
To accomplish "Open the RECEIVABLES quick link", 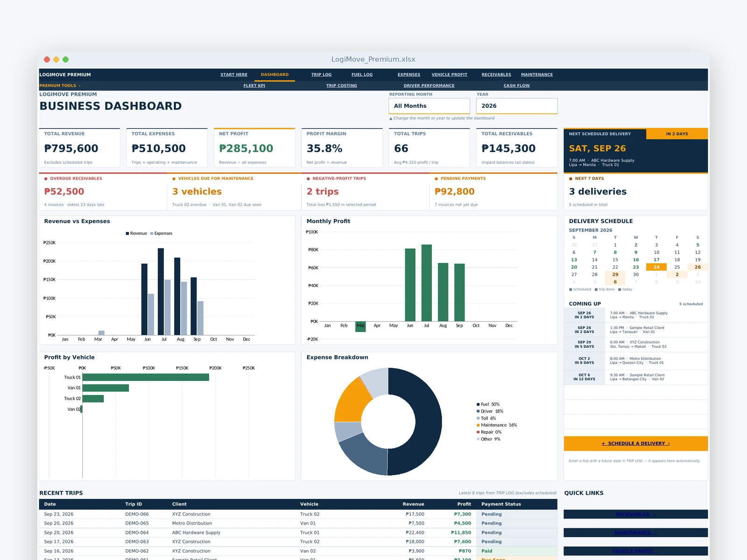I will (636, 514).
